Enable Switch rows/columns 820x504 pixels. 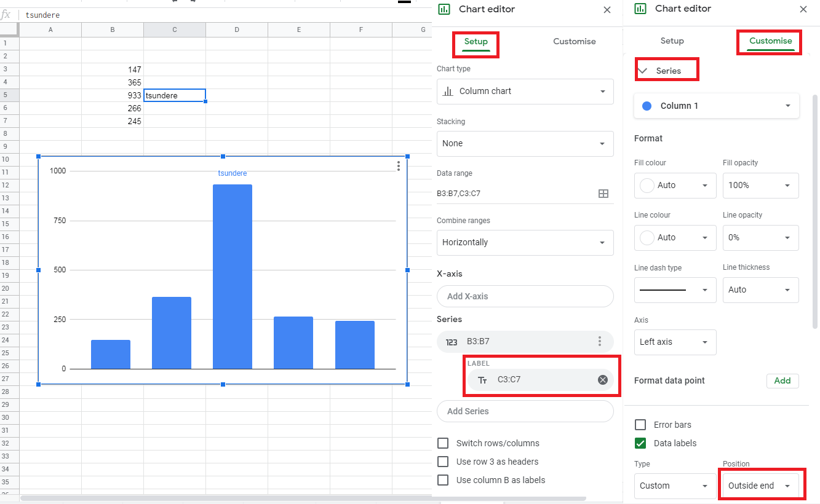click(442, 443)
